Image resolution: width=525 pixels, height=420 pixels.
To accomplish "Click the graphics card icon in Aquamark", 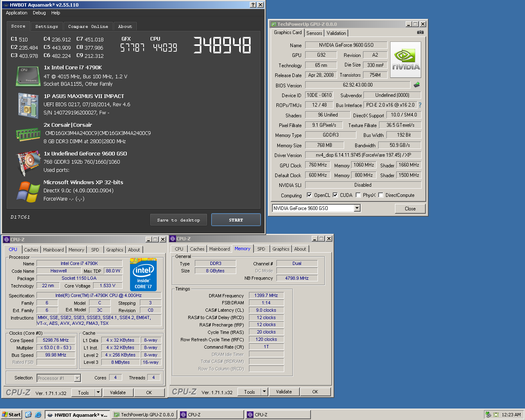I will [x=28, y=163].
